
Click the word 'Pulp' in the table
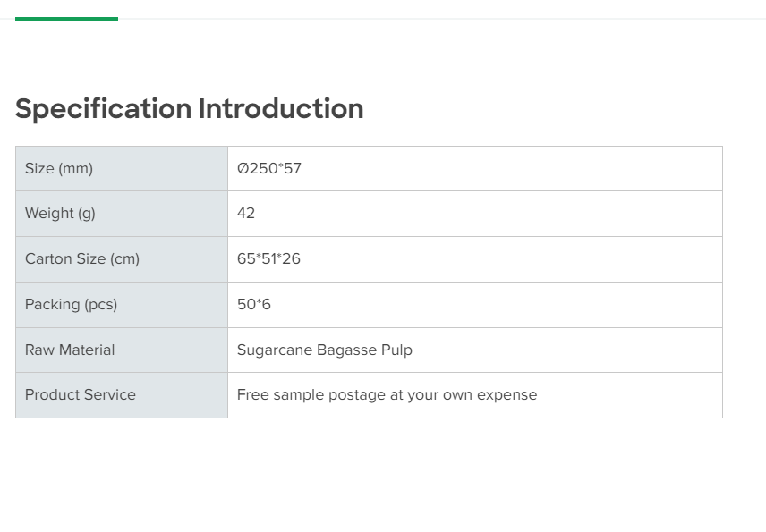tap(396, 350)
